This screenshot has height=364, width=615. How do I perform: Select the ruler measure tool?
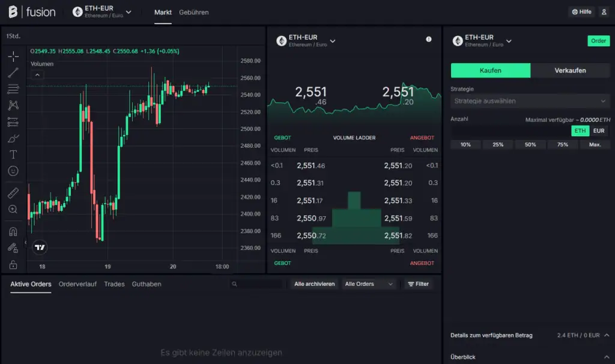13,193
